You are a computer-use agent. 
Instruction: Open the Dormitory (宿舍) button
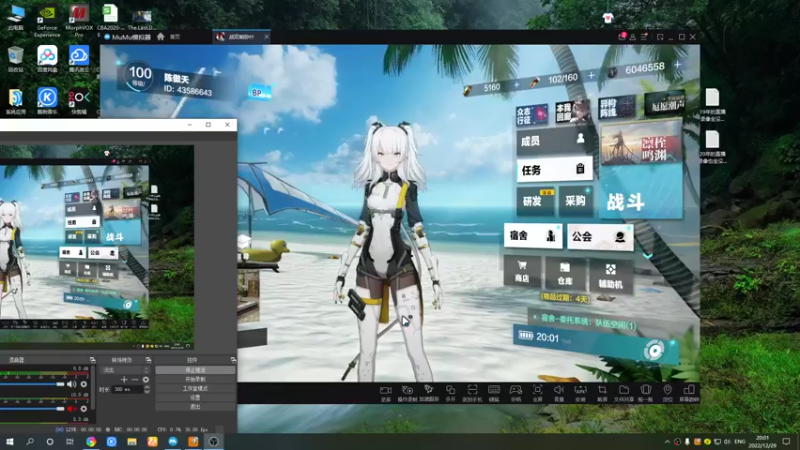533,236
